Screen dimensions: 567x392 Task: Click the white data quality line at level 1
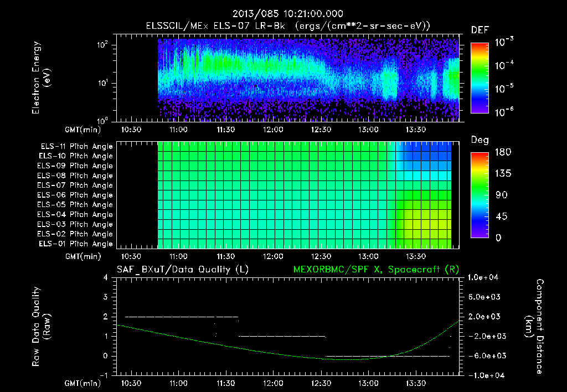[x=282, y=336]
